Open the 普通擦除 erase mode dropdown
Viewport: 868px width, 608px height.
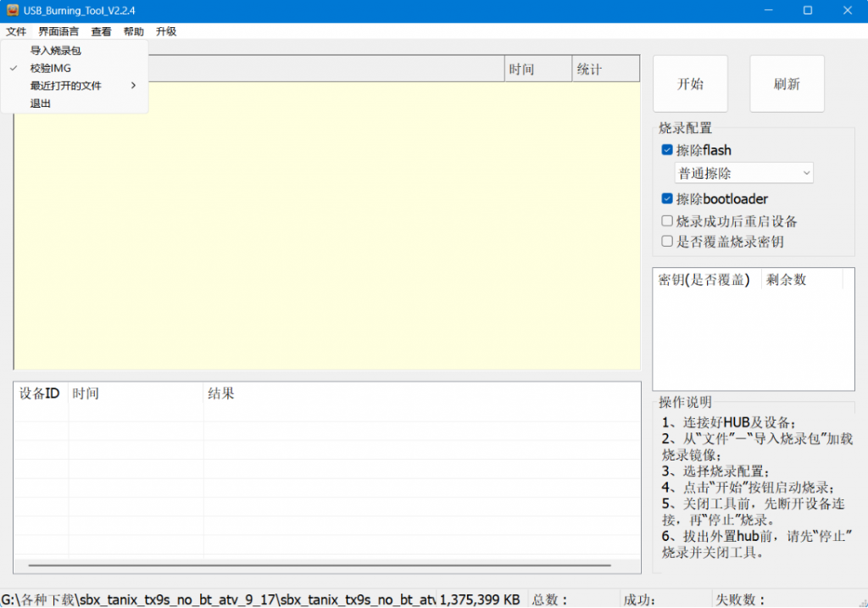(x=743, y=173)
